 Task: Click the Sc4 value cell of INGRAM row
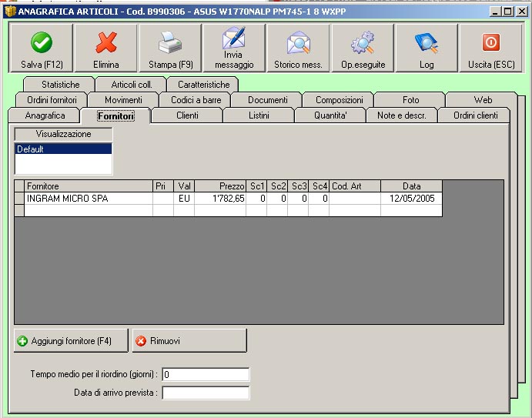[x=319, y=199]
